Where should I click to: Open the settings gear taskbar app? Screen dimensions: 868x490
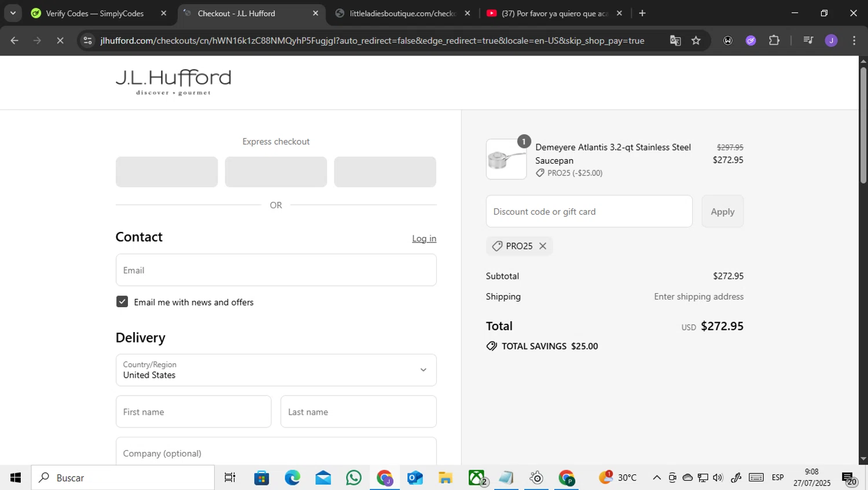pyautogui.click(x=536, y=478)
